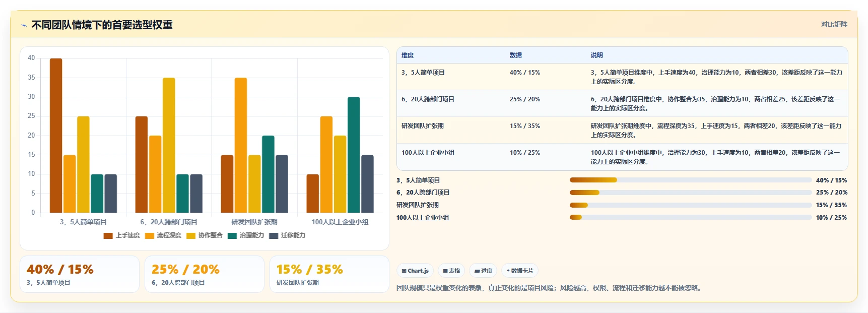Click the tallest 上手速度 bar at 40
This screenshot has width=868, height=313.
pos(56,136)
